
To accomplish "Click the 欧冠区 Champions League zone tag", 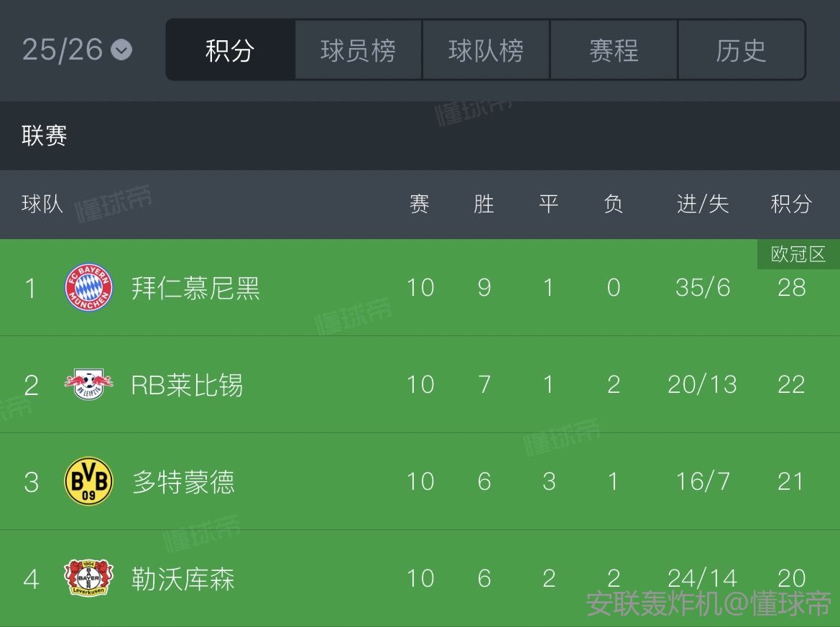I will 798,254.
